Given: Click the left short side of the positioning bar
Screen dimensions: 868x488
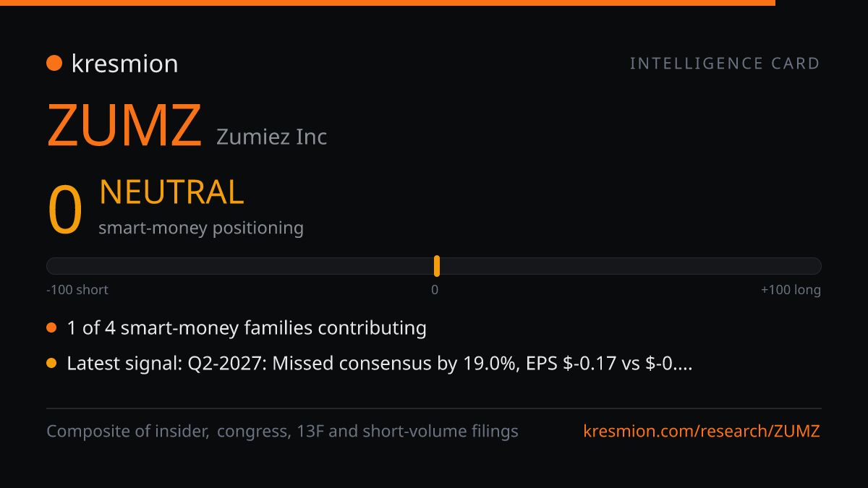Looking at the screenshot, I should point(239,266).
